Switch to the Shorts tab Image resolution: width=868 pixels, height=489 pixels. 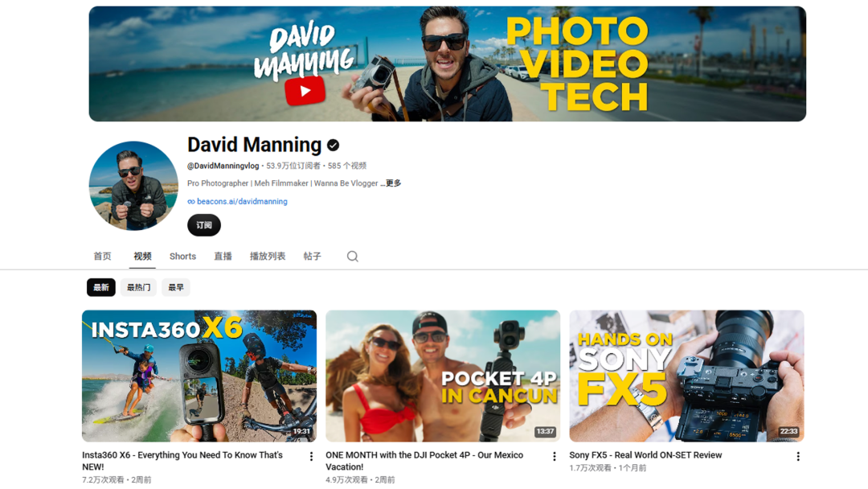(182, 257)
